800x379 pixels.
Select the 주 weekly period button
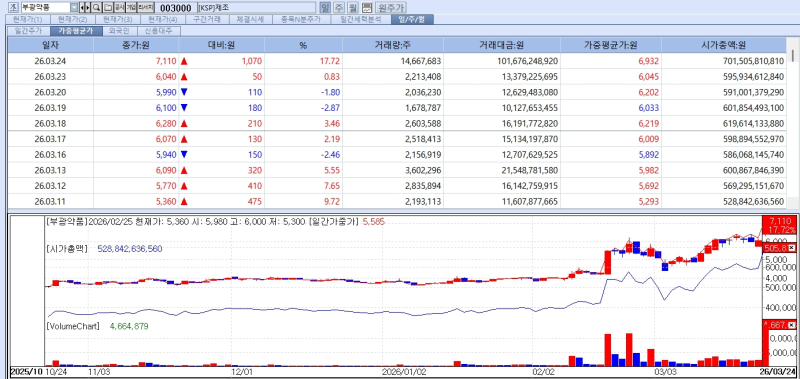(339, 8)
